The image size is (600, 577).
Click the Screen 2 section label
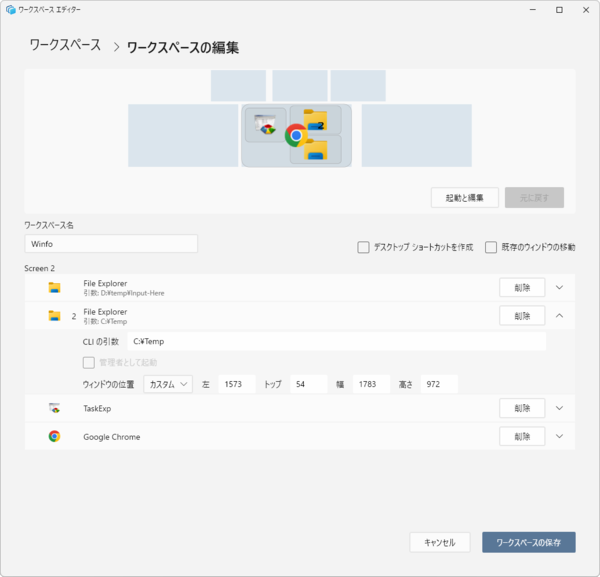(x=39, y=268)
